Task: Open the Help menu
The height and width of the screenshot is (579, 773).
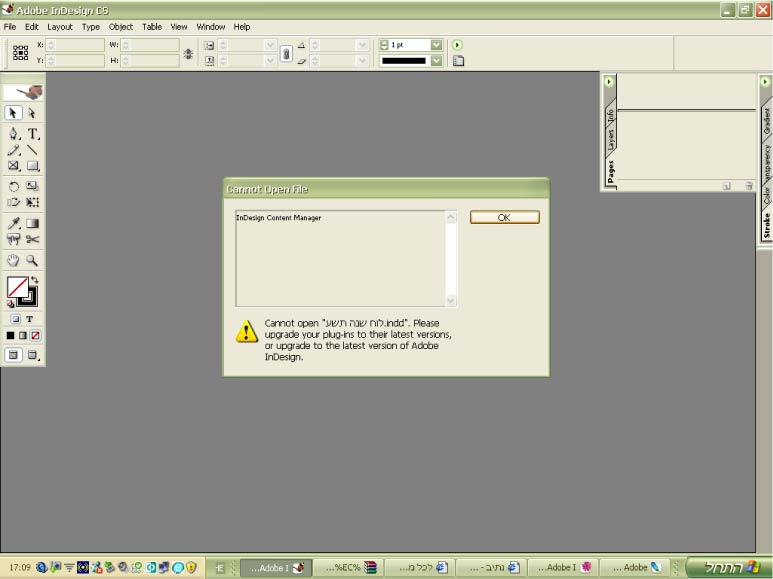Action: coord(242,27)
